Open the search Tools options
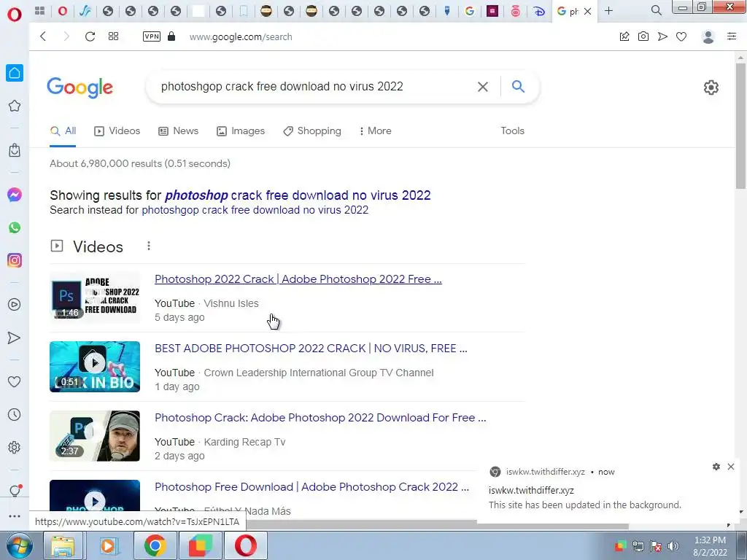This screenshot has width=747, height=560. pyautogui.click(x=512, y=131)
